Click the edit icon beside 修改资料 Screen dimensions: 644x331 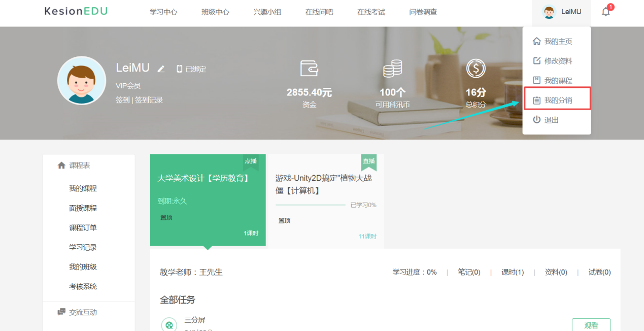pyautogui.click(x=536, y=61)
